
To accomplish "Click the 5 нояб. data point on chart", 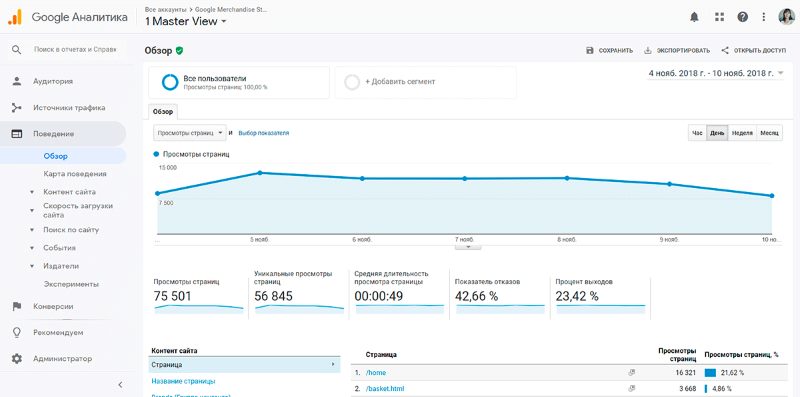I will 260,173.
